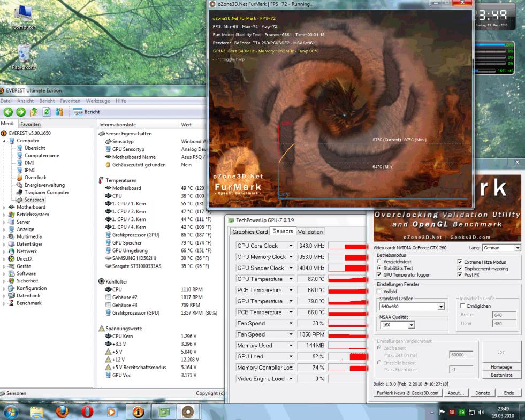Click the network icon in the system tray
Image resolution: width=525 pixels, height=420 pixels.
pyautogui.click(x=471, y=413)
